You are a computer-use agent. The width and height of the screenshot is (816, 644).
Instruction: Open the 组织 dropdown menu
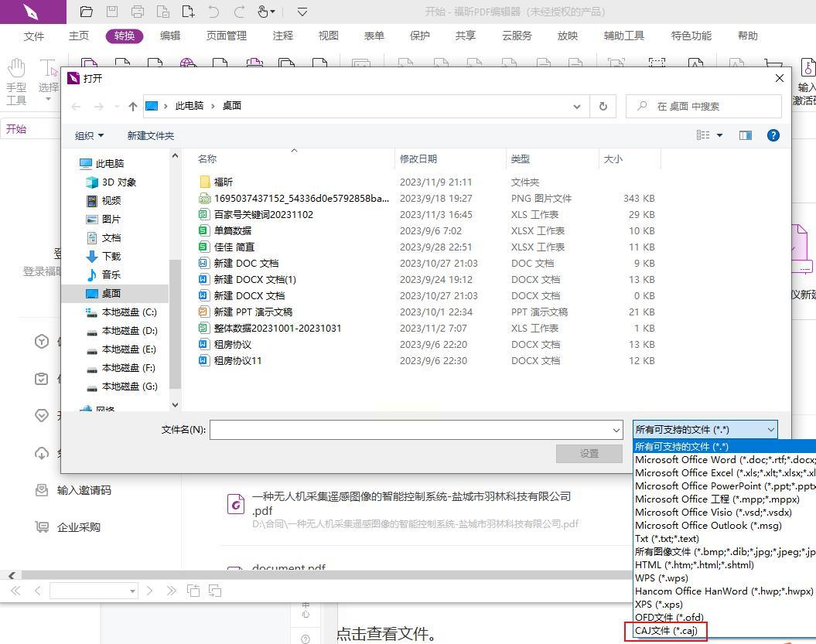[89, 136]
